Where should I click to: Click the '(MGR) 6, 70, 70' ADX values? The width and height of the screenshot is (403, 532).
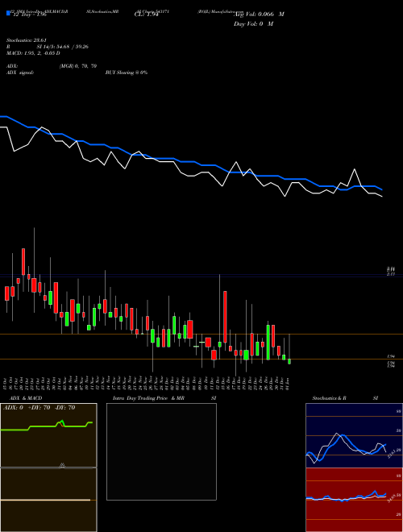[78, 66]
